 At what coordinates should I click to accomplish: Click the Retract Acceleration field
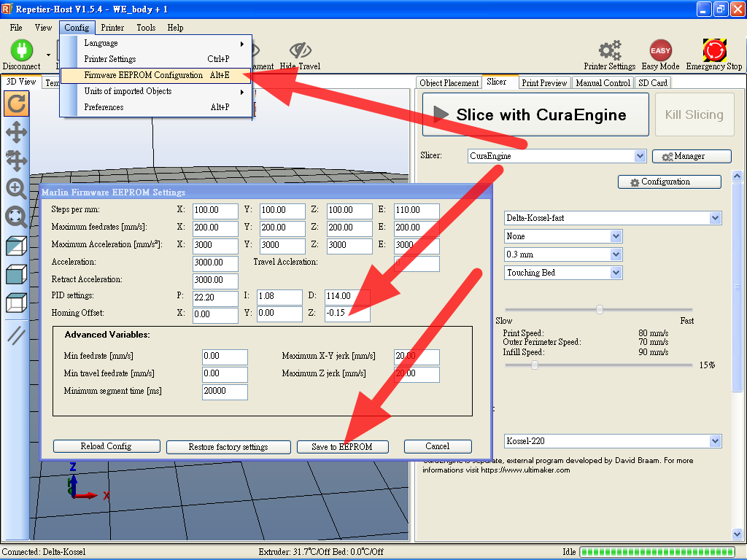coord(215,280)
